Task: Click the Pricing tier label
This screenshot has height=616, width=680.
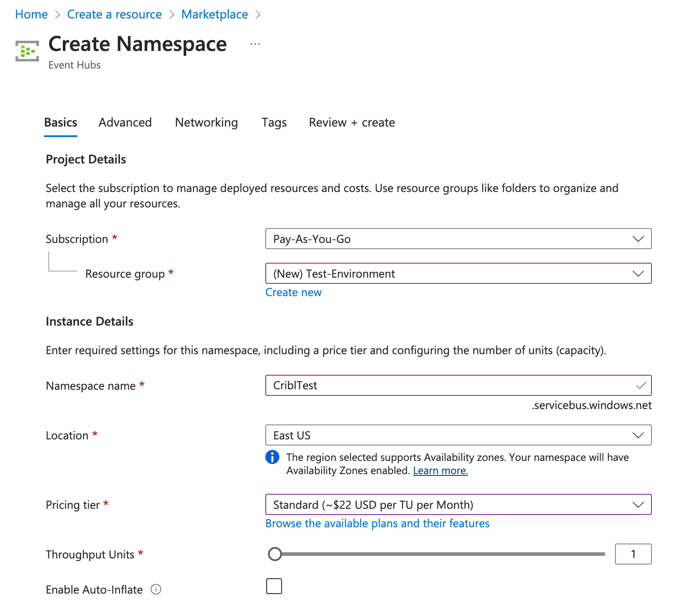Action: 72,505
